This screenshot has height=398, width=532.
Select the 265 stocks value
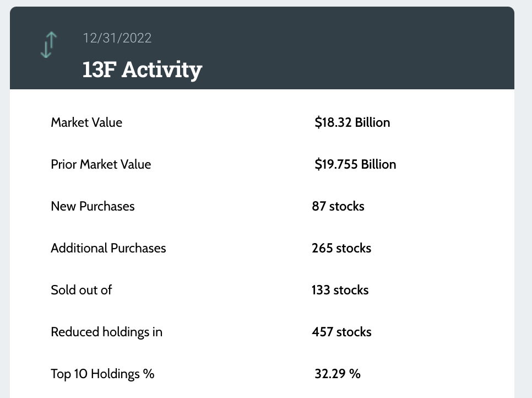[x=341, y=248]
